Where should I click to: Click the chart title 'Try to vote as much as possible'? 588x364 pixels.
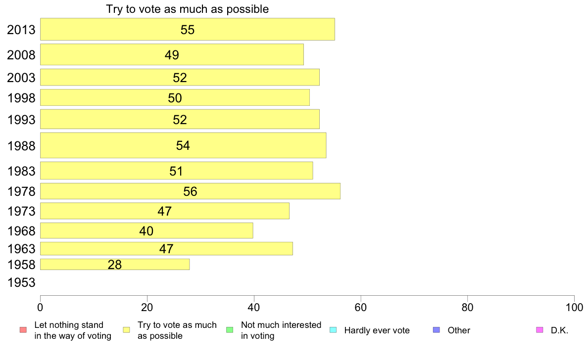pyautogui.click(x=188, y=9)
